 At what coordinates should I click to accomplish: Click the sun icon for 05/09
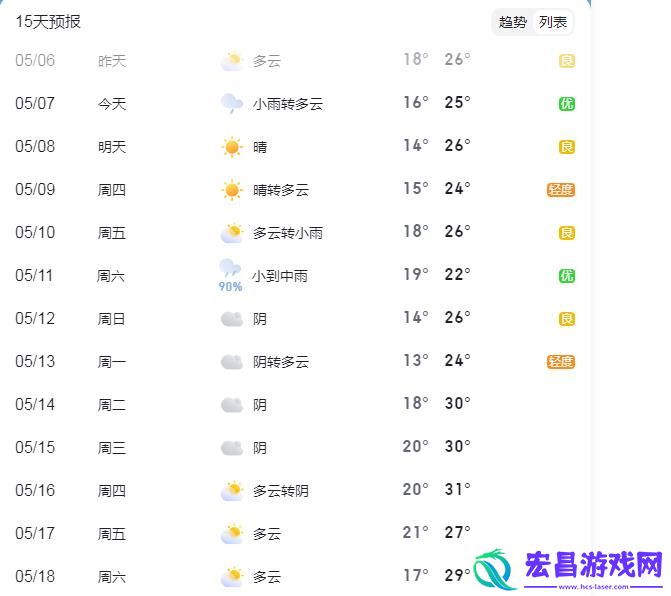pyautogui.click(x=232, y=190)
